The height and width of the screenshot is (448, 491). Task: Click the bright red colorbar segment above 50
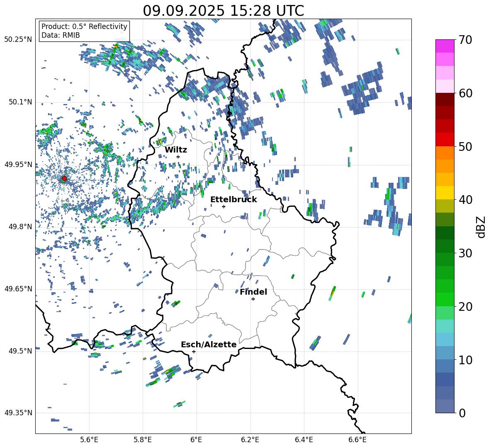point(445,140)
